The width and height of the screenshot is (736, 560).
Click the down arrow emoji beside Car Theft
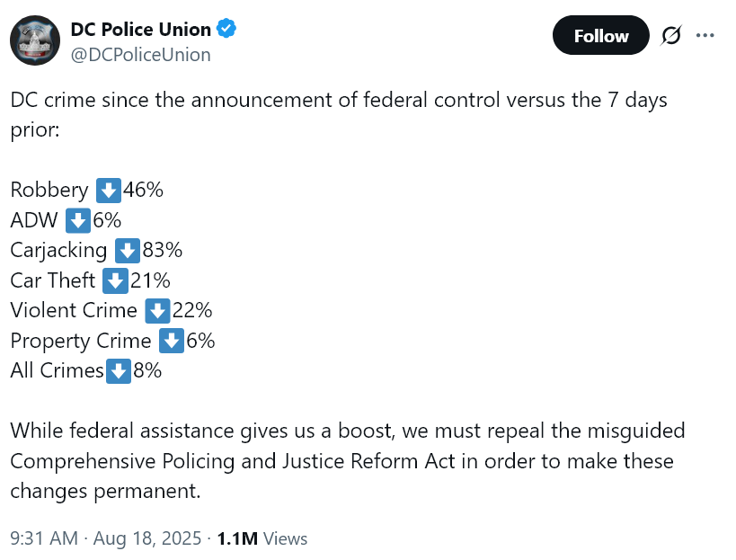pos(115,280)
